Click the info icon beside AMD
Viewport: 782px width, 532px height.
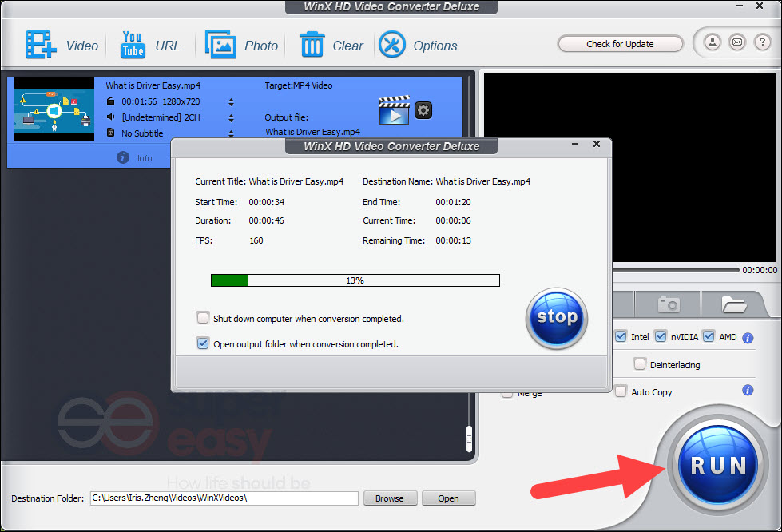[x=748, y=338]
